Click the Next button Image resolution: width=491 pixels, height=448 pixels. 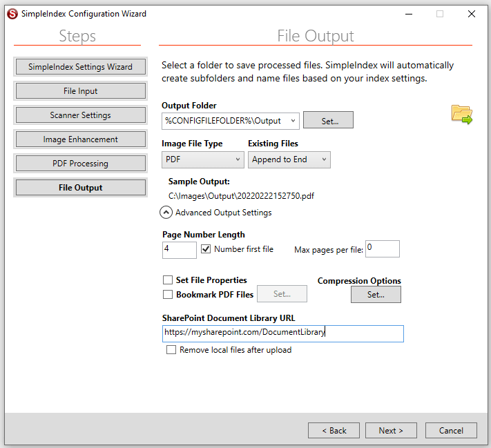[391, 431]
